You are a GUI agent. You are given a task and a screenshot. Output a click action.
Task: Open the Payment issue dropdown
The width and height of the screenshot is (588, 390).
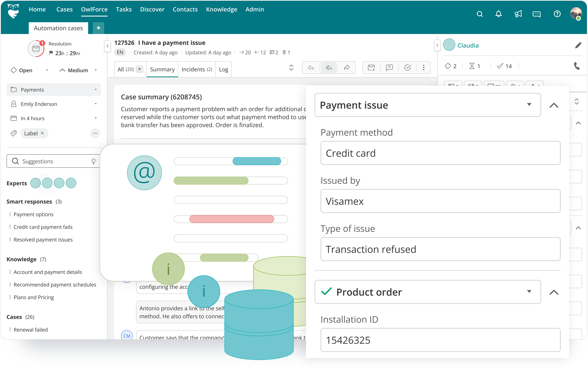529,105
